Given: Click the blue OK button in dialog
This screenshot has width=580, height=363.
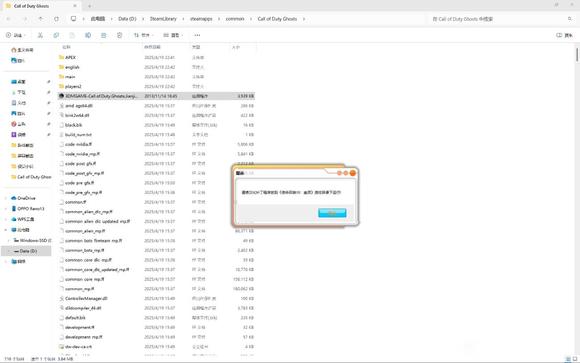Looking at the screenshot, I should point(332,213).
